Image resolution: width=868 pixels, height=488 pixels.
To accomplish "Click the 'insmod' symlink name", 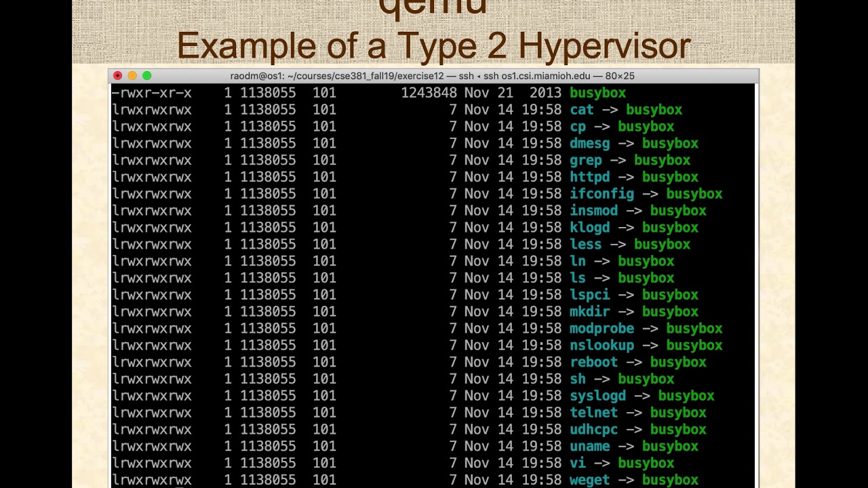I will tap(593, 211).
